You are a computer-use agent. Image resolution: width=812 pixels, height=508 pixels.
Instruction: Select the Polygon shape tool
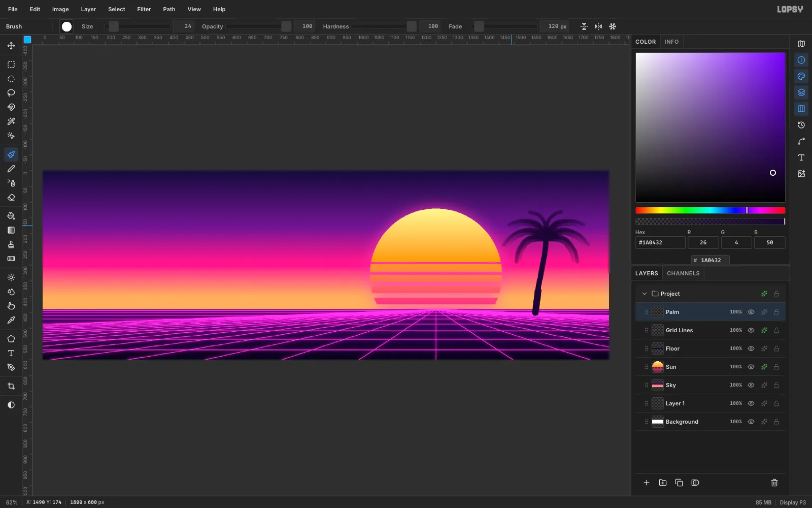click(x=11, y=339)
